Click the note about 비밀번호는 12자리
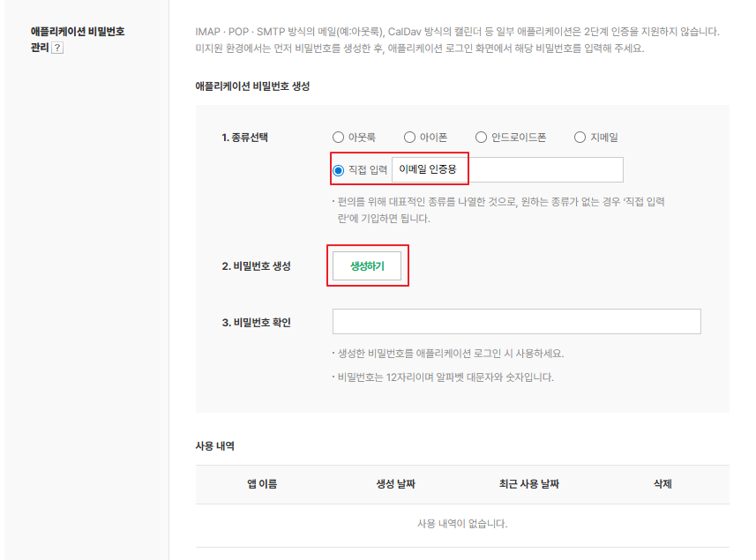This screenshot has height=560, width=756. point(443,377)
